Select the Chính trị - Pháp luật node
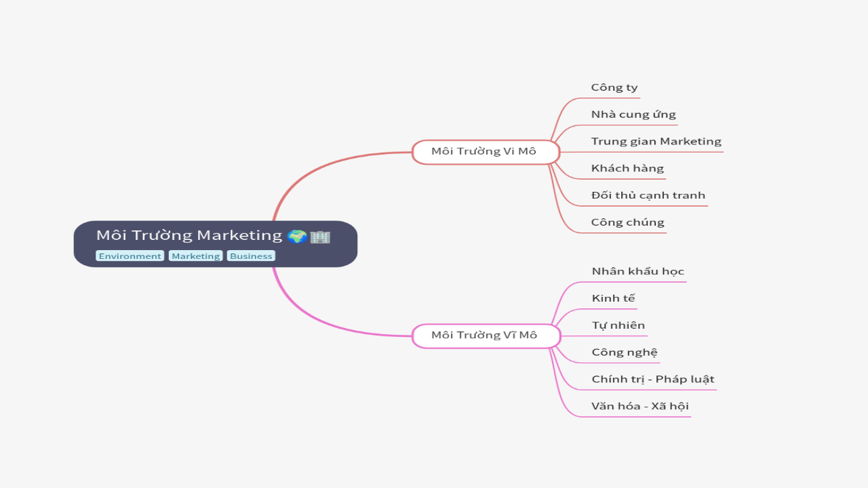868x488 pixels. pyautogui.click(x=652, y=379)
